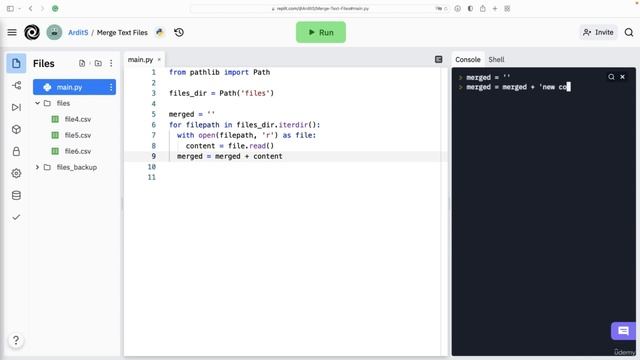Open browser share icon

482,9
